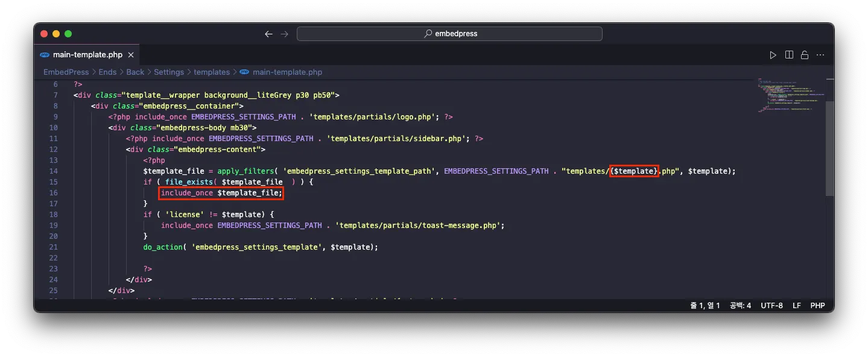Click the yellow minimize window button

pyautogui.click(x=56, y=34)
